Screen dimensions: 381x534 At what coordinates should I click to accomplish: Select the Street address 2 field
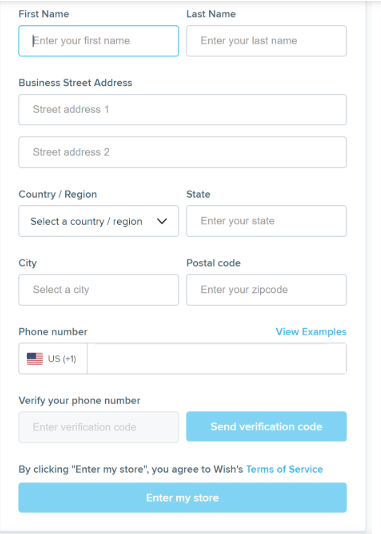(182, 152)
